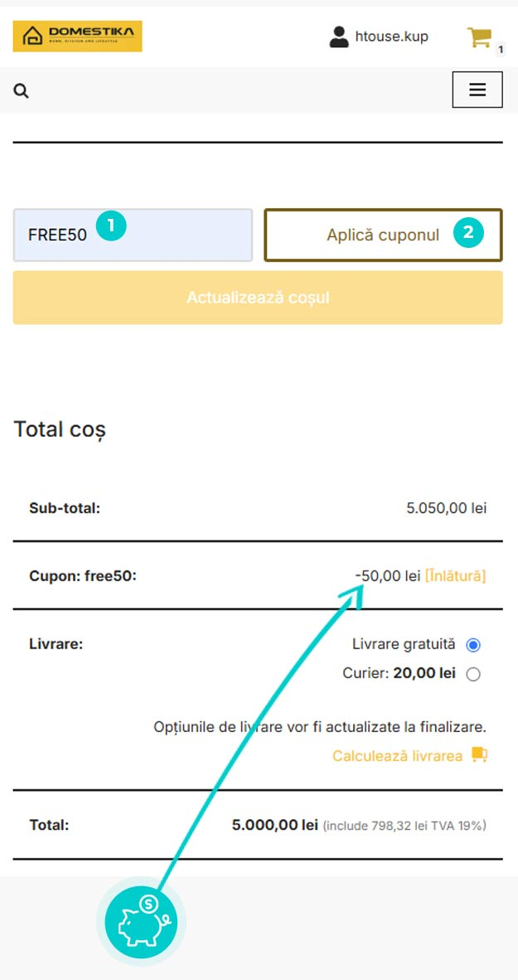Viewport: 518px width, 980px height.
Task: Click the delivery truck icon
Action: pyautogui.click(x=479, y=755)
